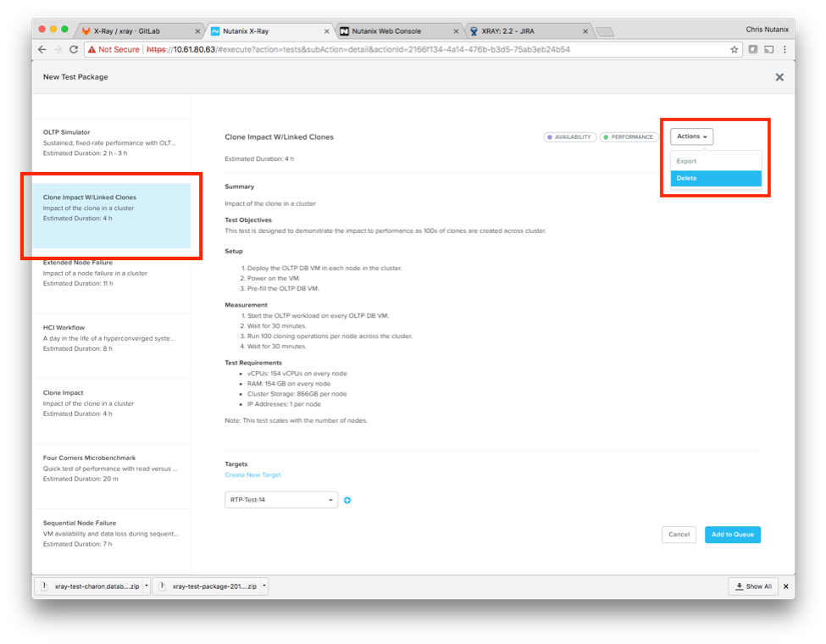Screen dimensions: 826x644
Task: Click the Create New Target link
Action: coord(252,475)
